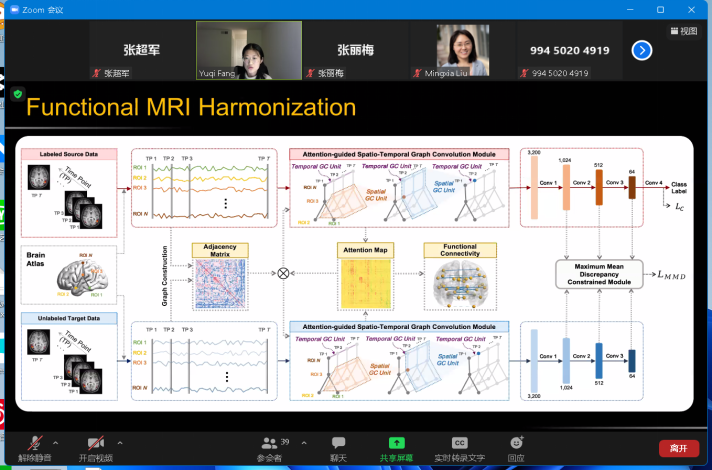Click the red Leave button (离开)
712x470 pixels.
click(679, 448)
